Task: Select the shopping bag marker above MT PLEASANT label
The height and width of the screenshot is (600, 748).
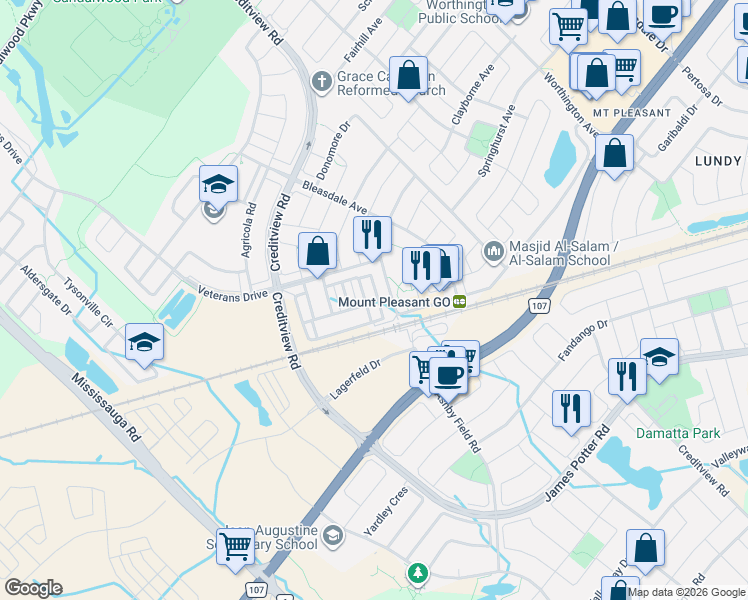Action: (596, 76)
